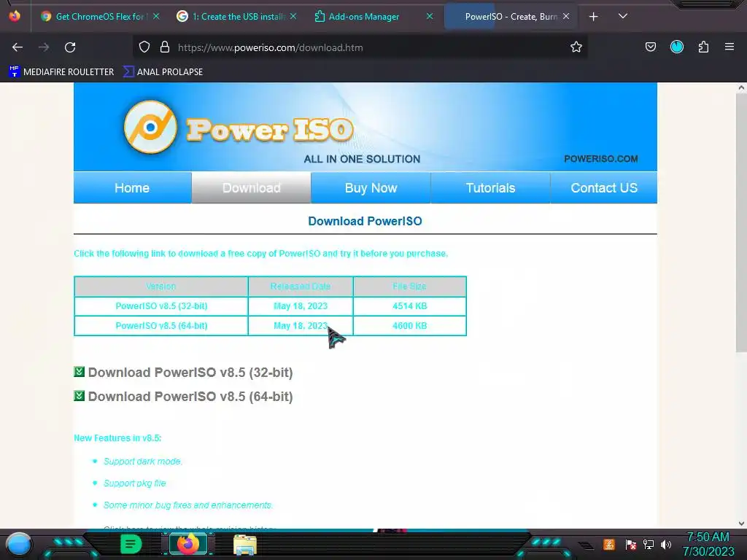Click the green download icon beside 32-bit
747x560 pixels.
[x=79, y=371]
